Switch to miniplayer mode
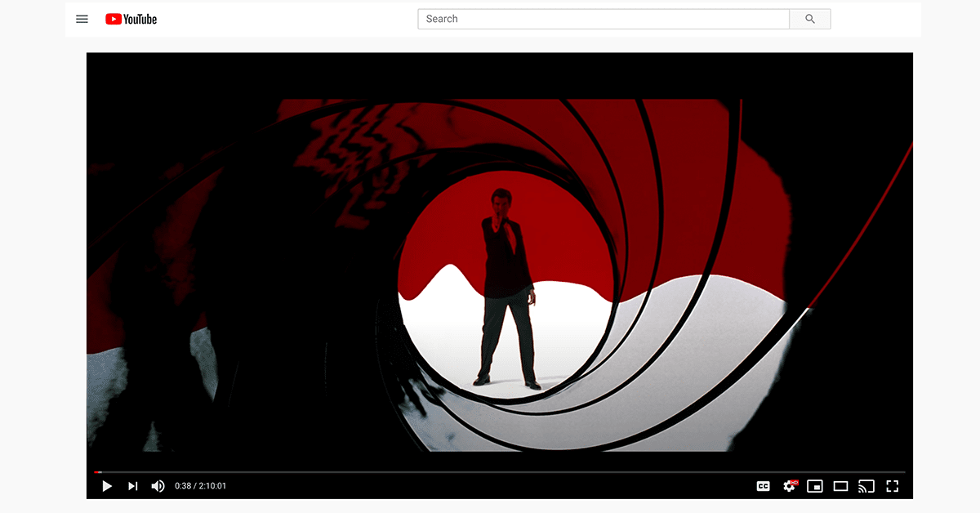980x513 pixels. [814, 486]
